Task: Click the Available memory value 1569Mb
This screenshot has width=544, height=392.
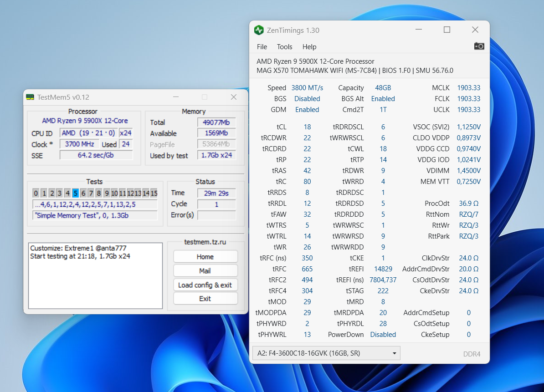Action: tap(216, 133)
